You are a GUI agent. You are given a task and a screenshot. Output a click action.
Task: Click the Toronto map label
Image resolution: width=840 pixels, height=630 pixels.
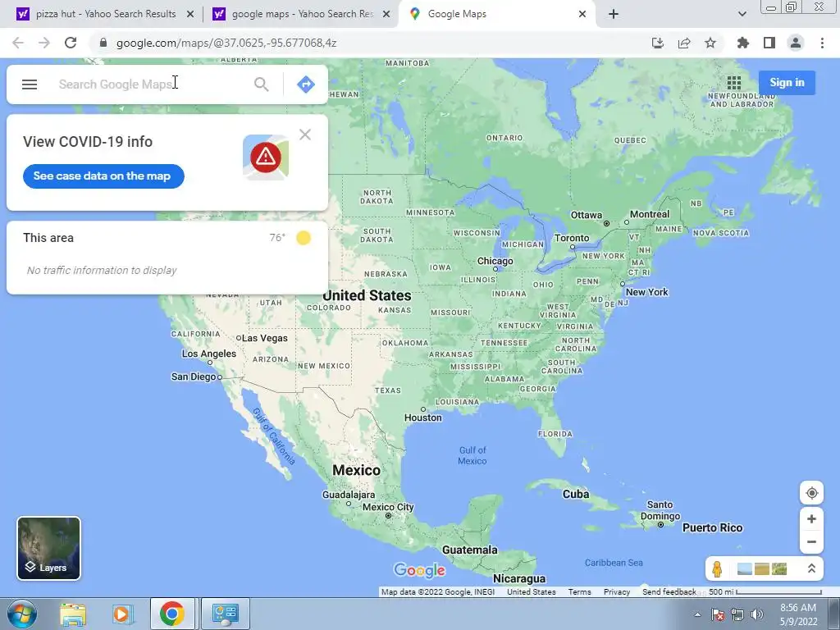click(x=572, y=238)
